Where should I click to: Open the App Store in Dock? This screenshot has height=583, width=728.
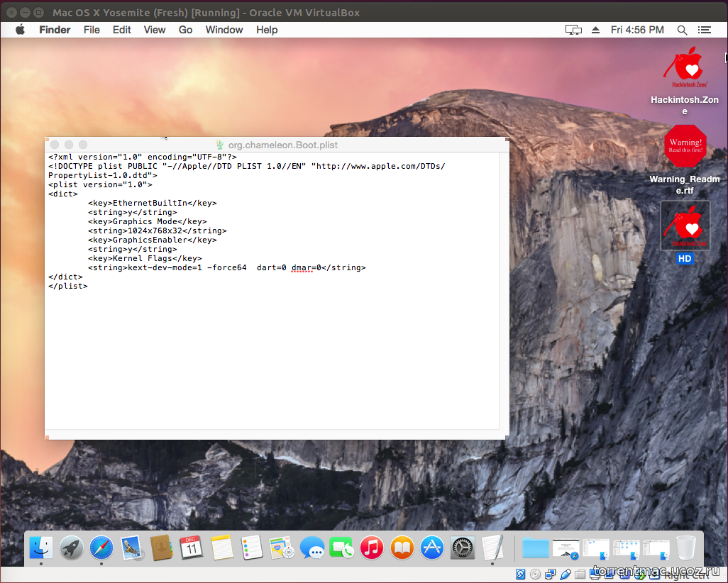[x=432, y=548]
